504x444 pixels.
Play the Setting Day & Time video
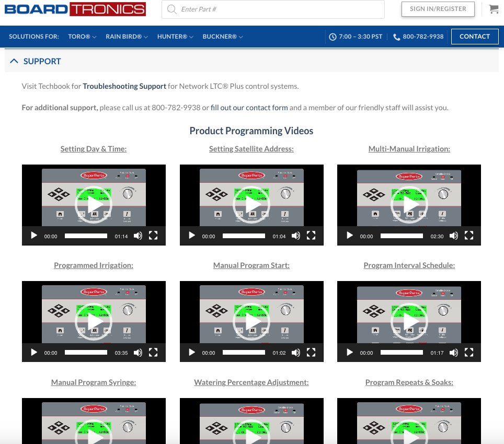pyautogui.click(x=34, y=236)
